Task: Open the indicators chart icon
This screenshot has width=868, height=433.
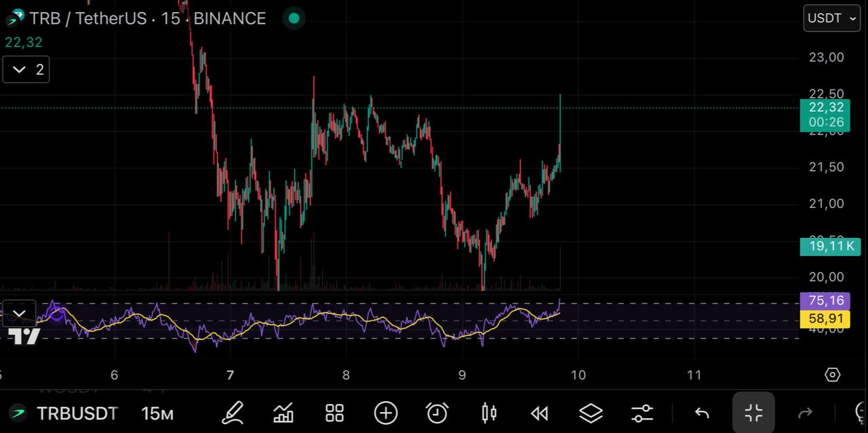Action: [x=283, y=412]
